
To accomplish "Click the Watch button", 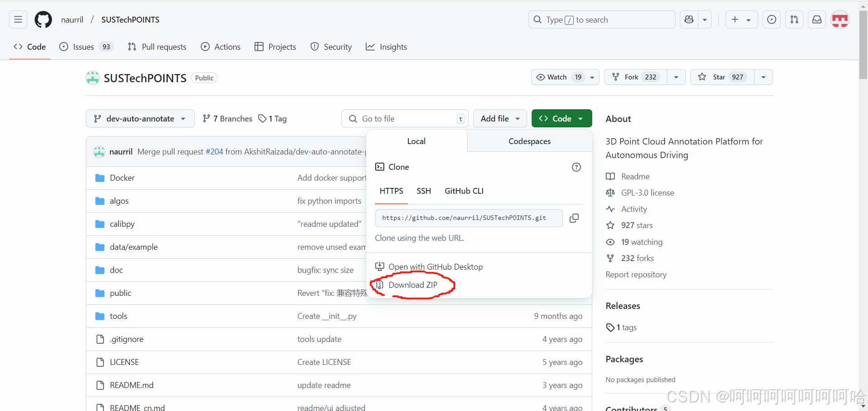I will pyautogui.click(x=565, y=77).
